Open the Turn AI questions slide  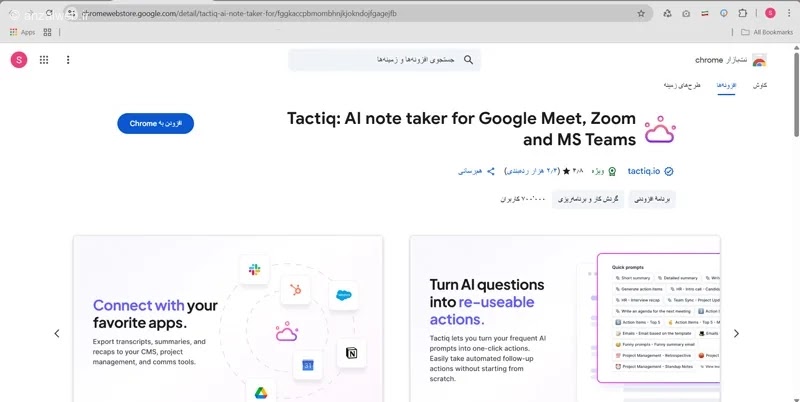[x=565, y=319]
